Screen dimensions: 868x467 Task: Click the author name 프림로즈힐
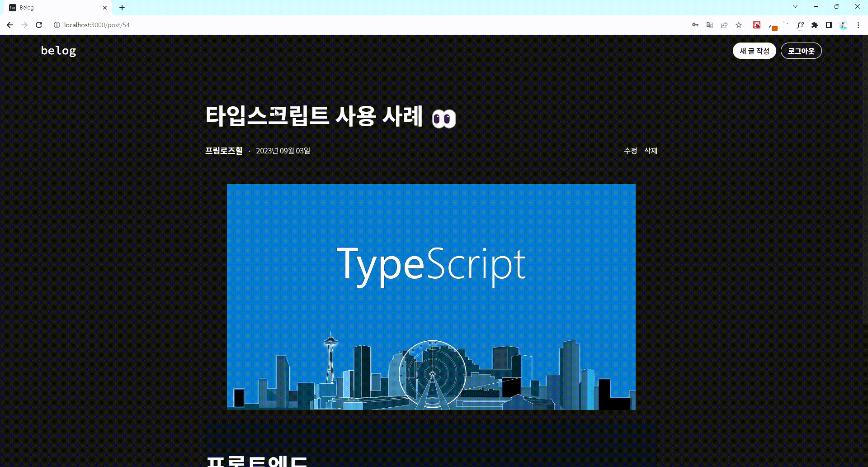(224, 151)
